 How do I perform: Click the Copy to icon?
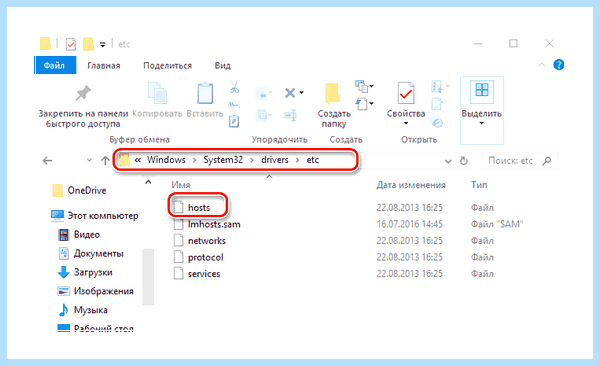[x=263, y=115]
